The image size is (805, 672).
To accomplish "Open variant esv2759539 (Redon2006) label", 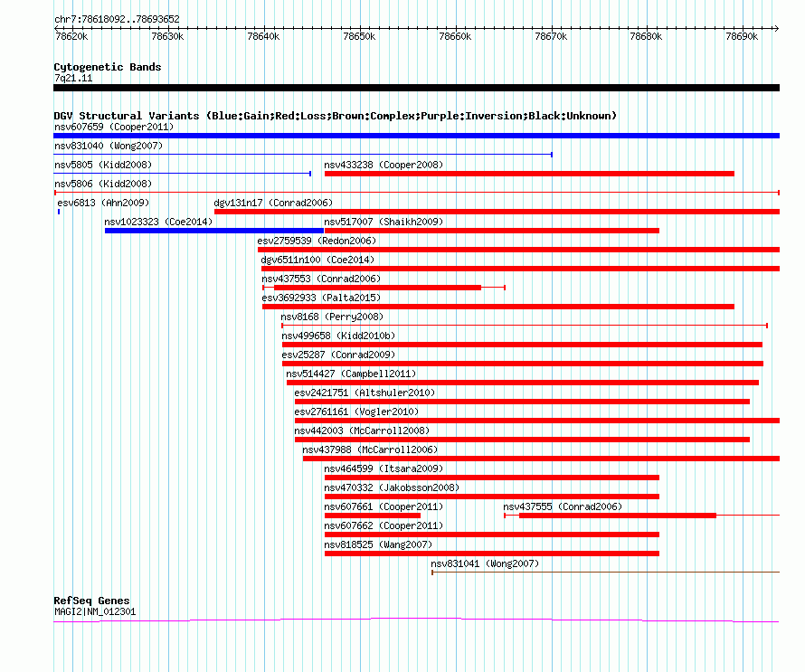I will tap(317, 241).
